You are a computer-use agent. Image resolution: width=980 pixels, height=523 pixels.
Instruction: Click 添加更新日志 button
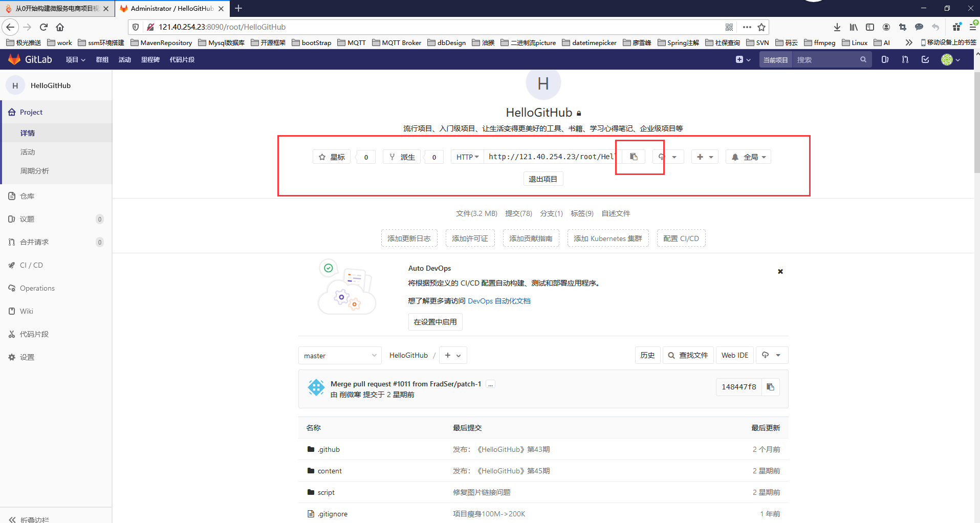pos(409,238)
